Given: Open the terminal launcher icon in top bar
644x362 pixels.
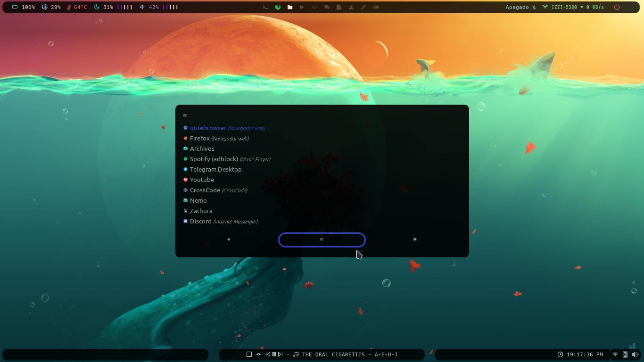Looking at the screenshot, I should (265, 7).
